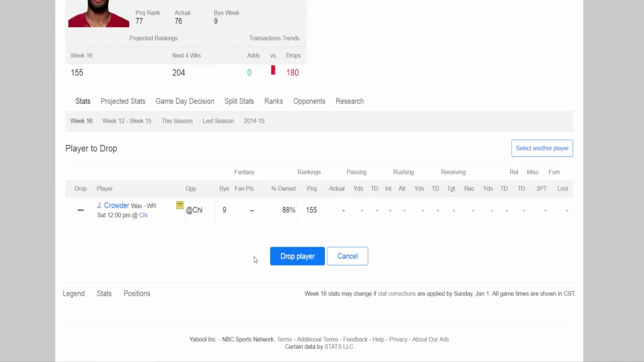Click the Next 4 Wks ranking 204
Image resolution: width=644 pixels, height=362 pixels.
coord(179,72)
